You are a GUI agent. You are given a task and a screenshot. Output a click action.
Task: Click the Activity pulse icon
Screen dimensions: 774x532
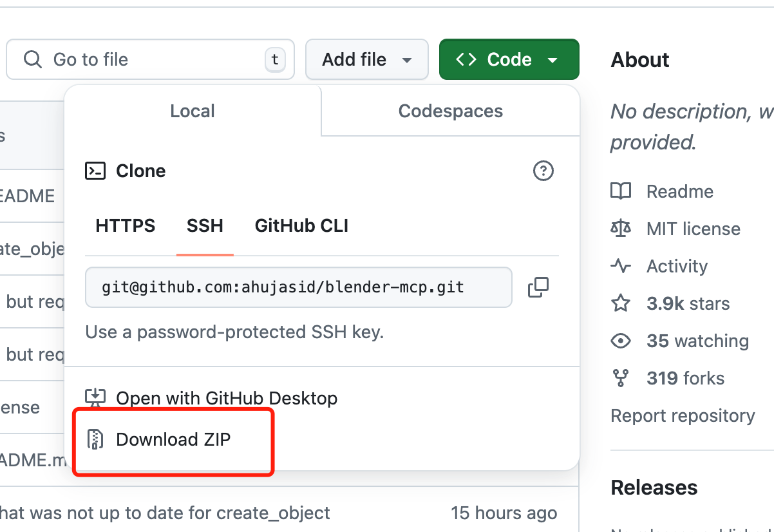pyautogui.click(x=621, y=266)
